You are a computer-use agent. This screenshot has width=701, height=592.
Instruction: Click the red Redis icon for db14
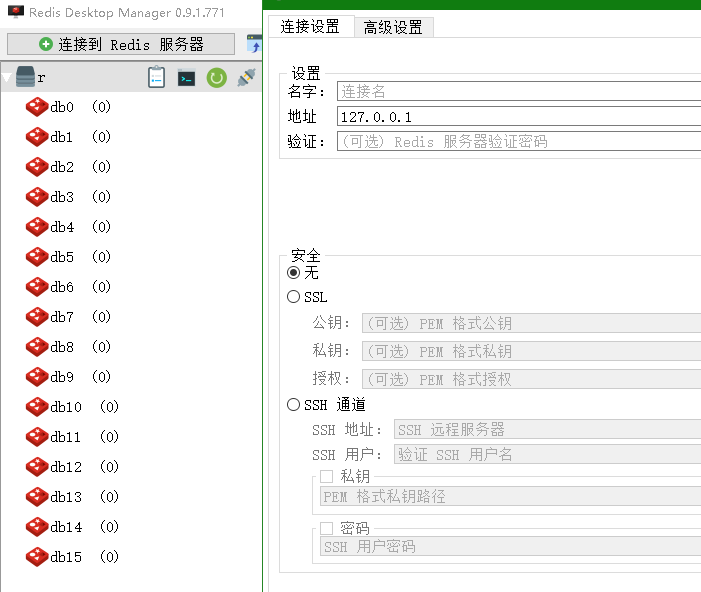coord(37,527)
